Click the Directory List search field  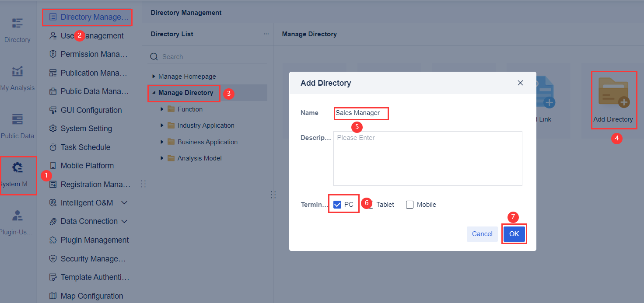point(207,57)
